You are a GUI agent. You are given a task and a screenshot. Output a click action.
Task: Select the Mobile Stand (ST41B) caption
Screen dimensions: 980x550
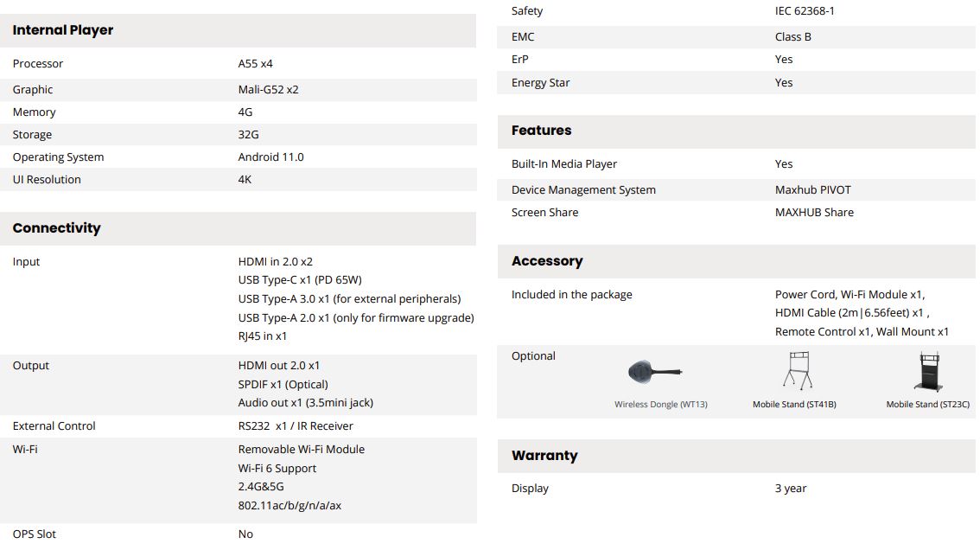[x=794, y=404]
